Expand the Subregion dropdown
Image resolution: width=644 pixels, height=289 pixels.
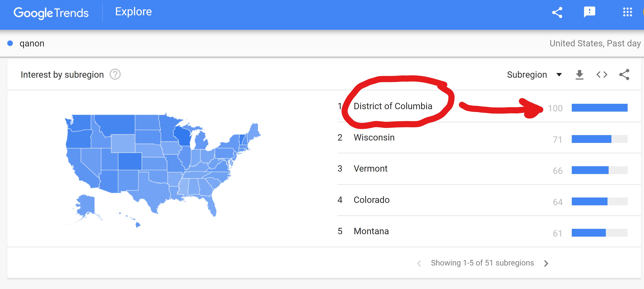pos(534,75)
